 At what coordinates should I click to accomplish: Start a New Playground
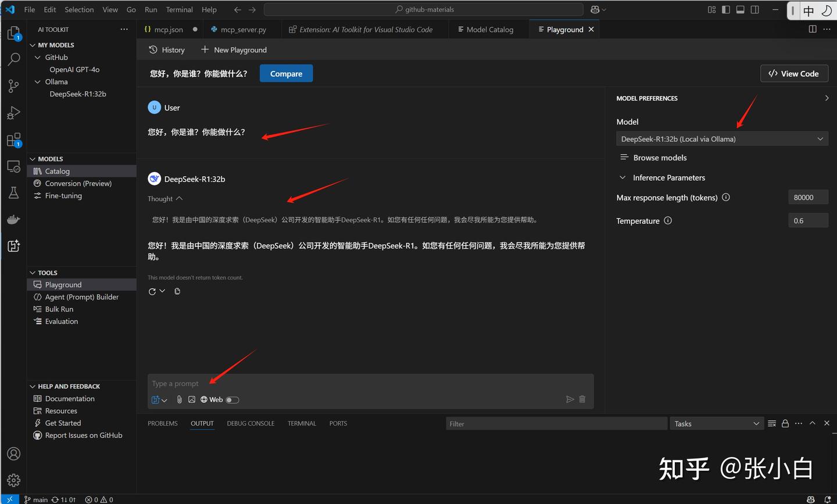234,50
